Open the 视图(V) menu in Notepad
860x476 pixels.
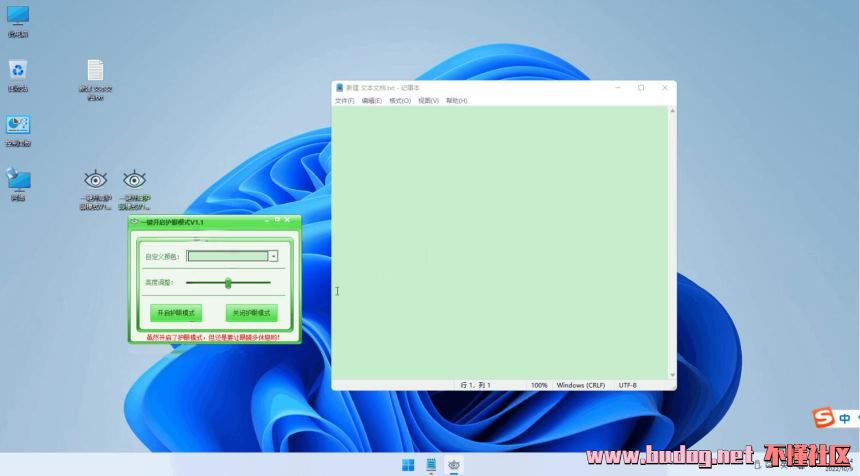coord(428,101)
